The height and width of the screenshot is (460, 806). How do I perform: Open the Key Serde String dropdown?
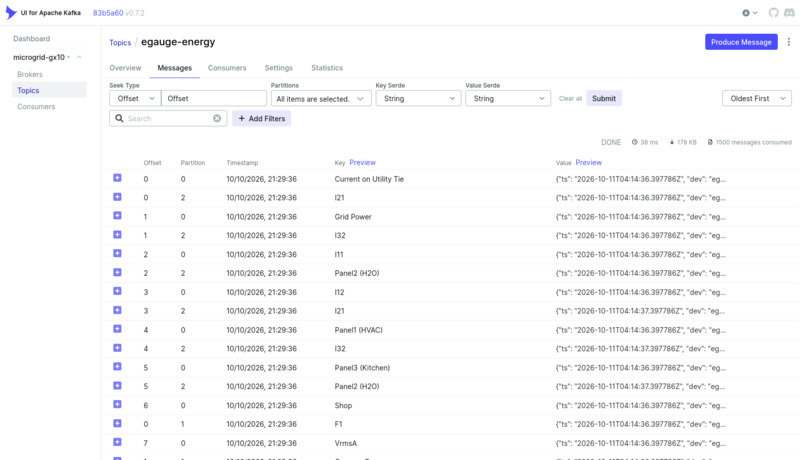[418, 98]
